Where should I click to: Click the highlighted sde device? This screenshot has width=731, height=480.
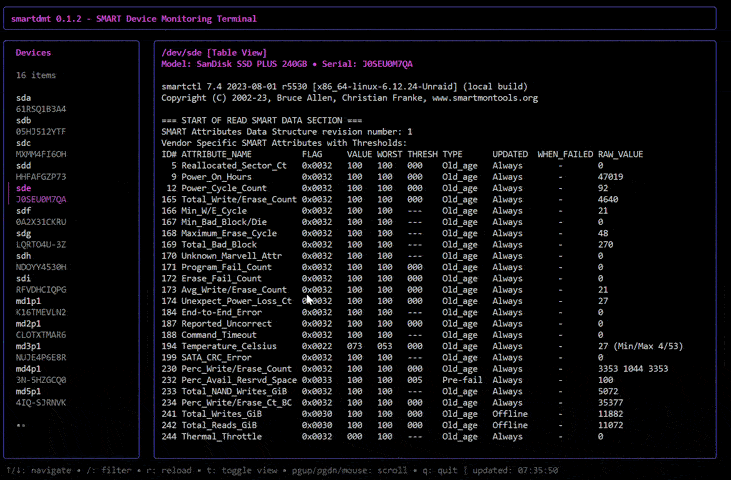(x=24, y=188)
